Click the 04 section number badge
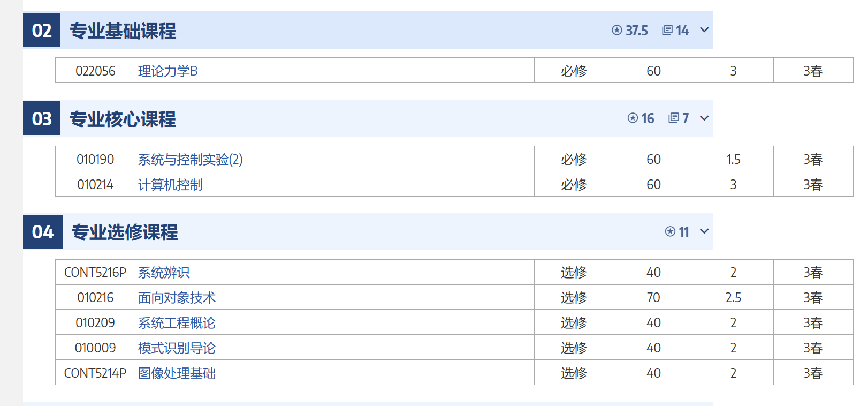The image size is (868, 406). coord(43,232)
